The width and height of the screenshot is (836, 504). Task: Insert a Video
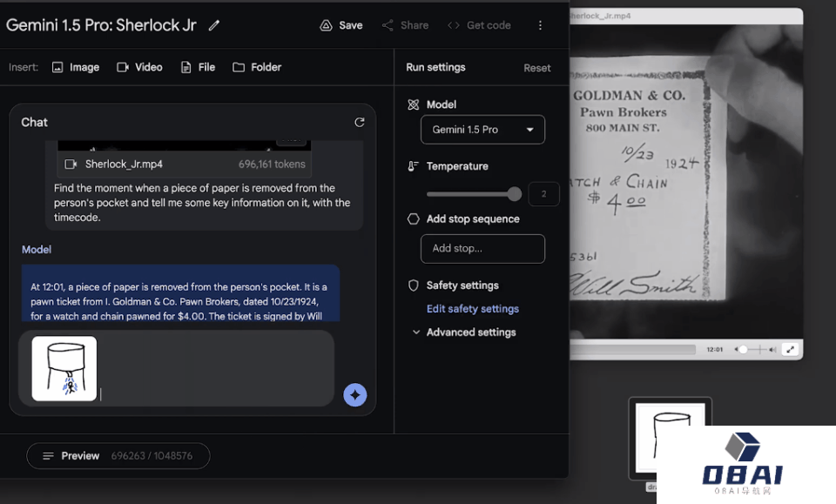(139, 67)
